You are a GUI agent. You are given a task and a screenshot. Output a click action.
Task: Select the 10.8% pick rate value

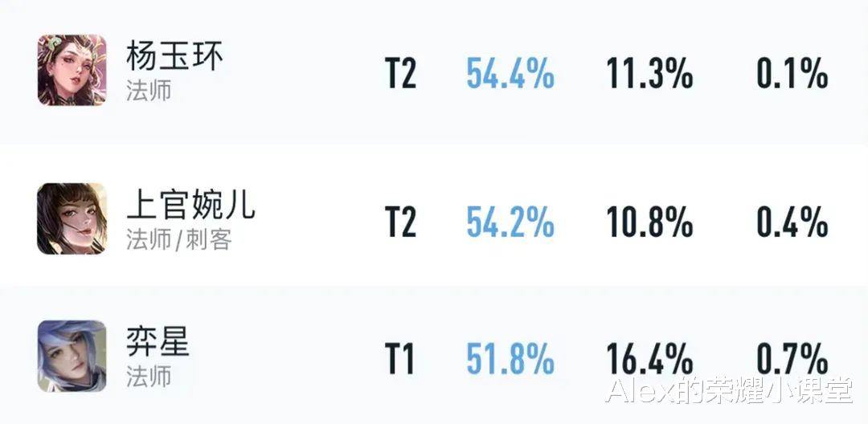(x=649, y=222)
